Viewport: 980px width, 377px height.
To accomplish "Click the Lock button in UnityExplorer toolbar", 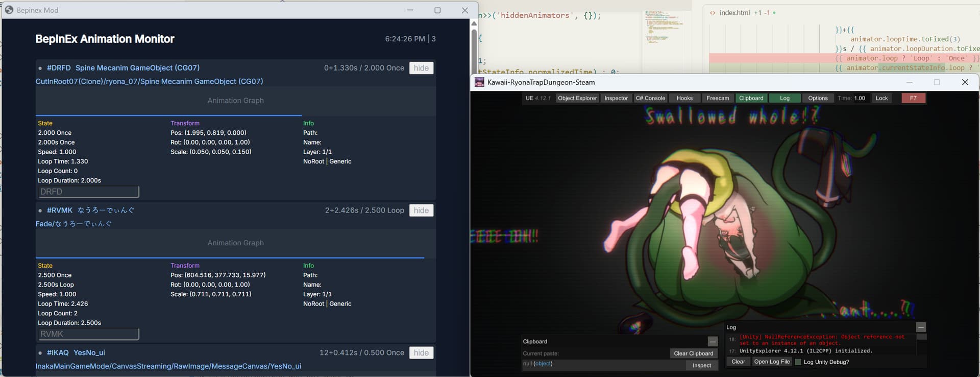I will 881,98.
